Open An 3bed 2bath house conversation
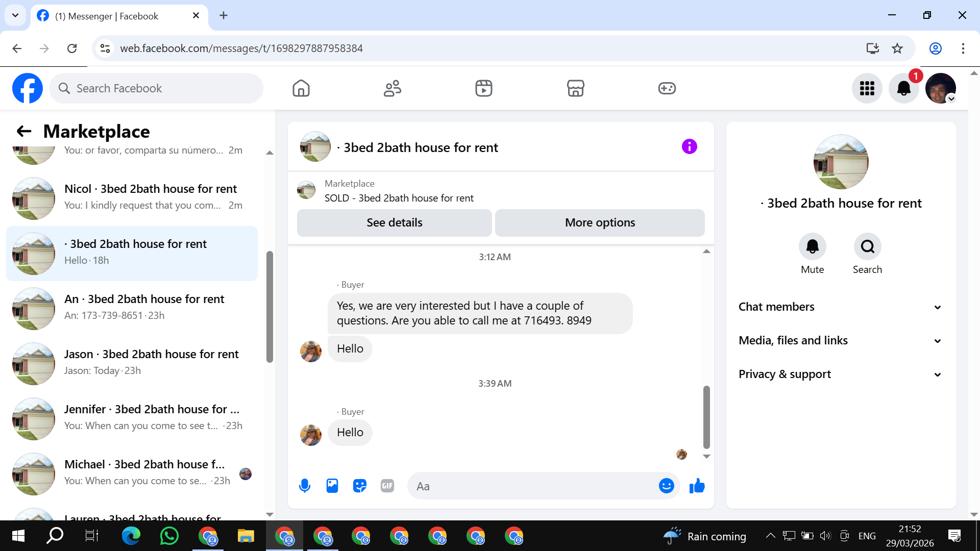 point(132,308)
